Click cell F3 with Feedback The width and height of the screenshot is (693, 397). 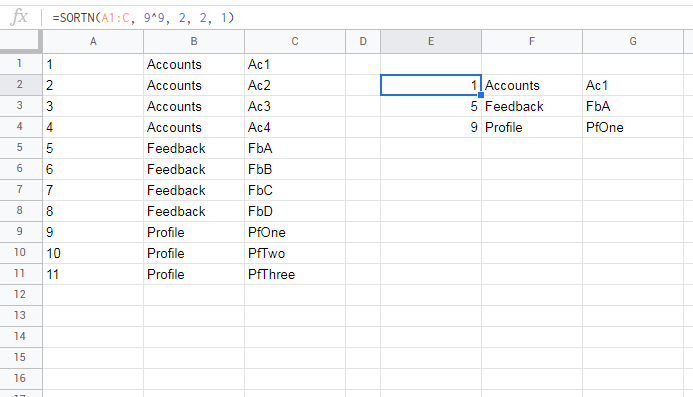coord(532,106)
